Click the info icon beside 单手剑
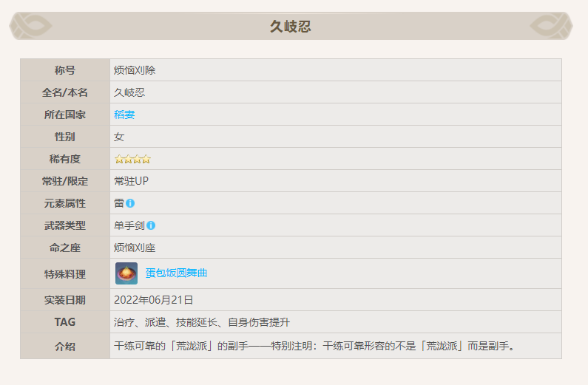 (x=151, y=225)
